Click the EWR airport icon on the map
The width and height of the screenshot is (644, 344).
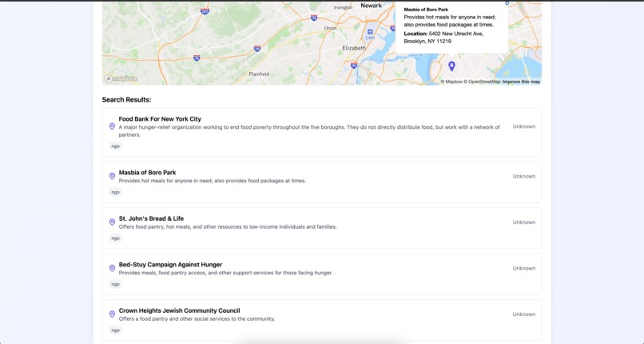(370, 32)
